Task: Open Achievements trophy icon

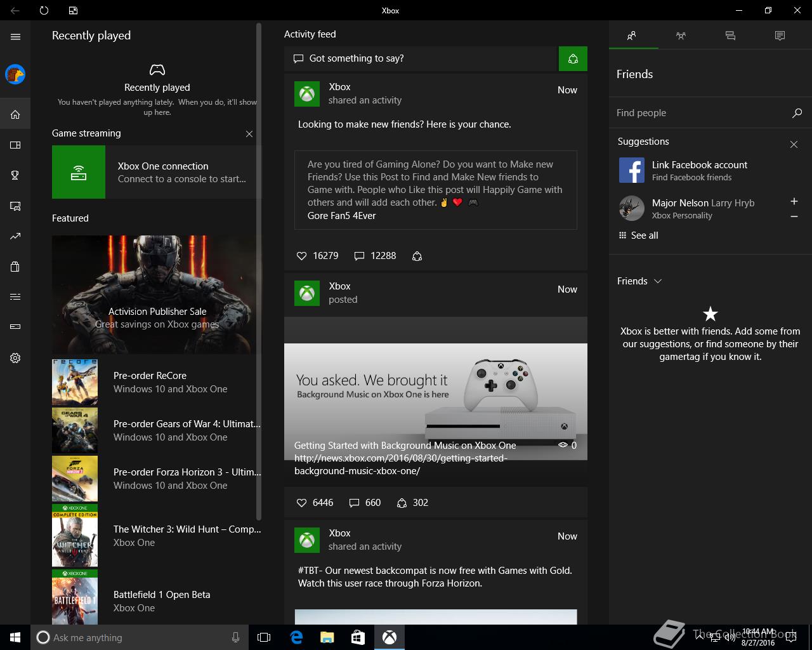Action: [15, 176]
